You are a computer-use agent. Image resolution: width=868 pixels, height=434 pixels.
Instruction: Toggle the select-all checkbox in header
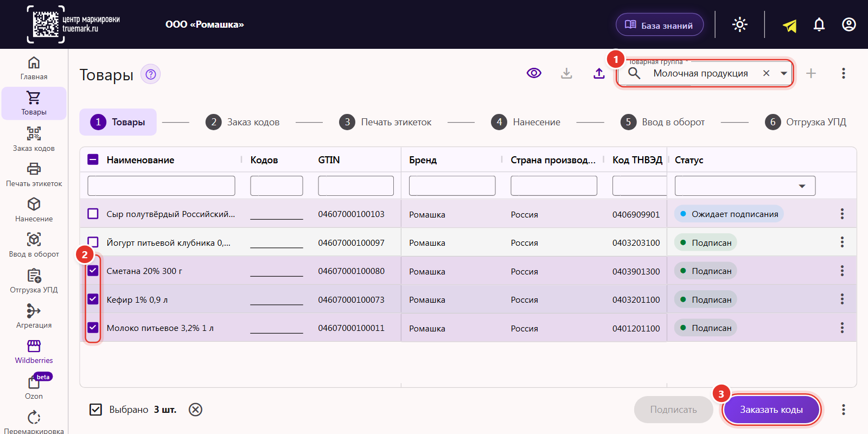93,159
